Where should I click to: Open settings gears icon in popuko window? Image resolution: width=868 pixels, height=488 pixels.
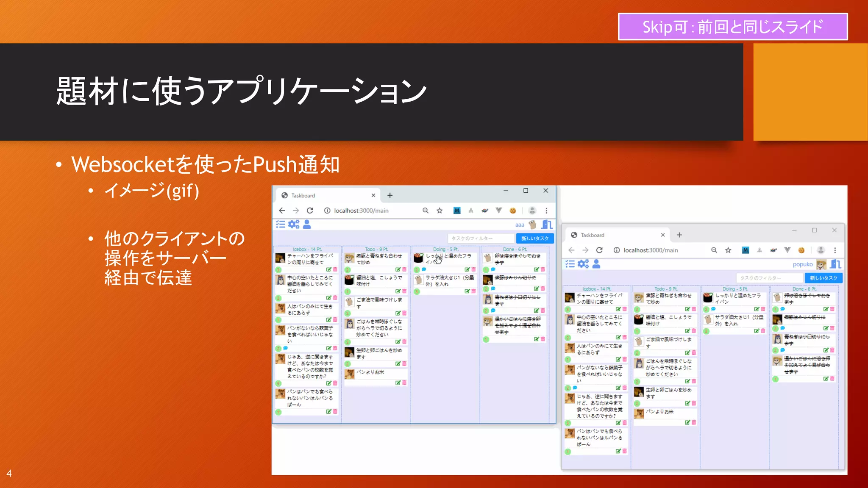click(x=583, y=264)
